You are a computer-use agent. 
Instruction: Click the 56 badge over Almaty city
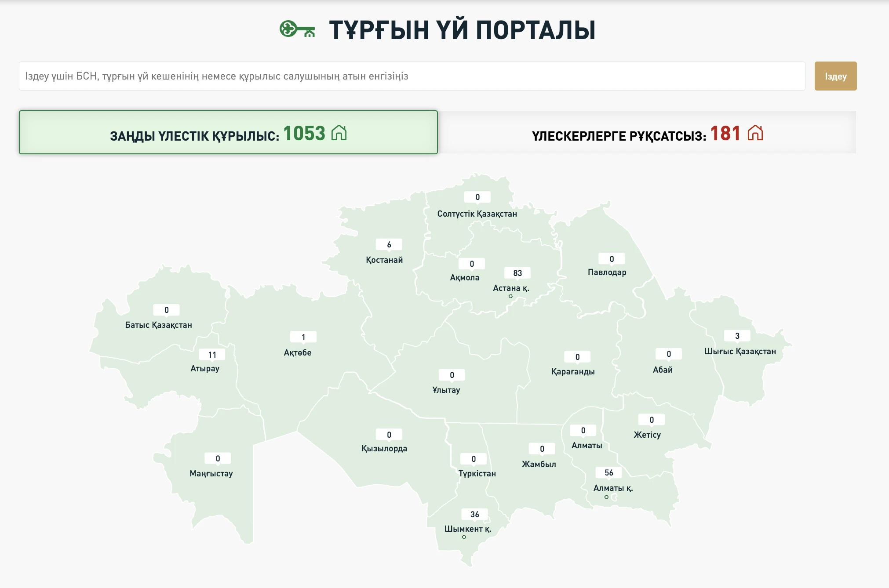point(608,472)
